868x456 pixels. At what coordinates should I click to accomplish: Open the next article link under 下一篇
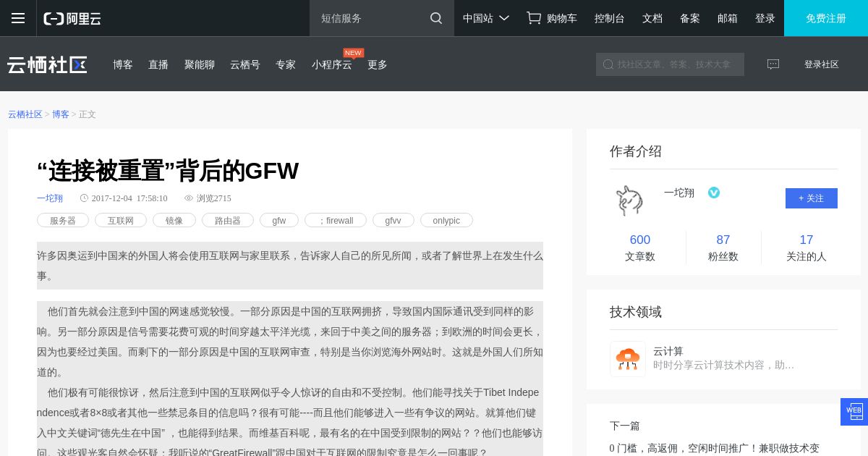(x=715, y=448)
